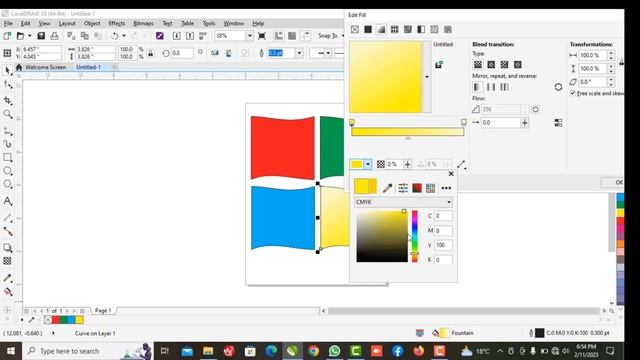Viewport: 640px width, 360px height.
Task: Select the Rectangle tool
Action: pyautogui.click(x=7, y=158)
